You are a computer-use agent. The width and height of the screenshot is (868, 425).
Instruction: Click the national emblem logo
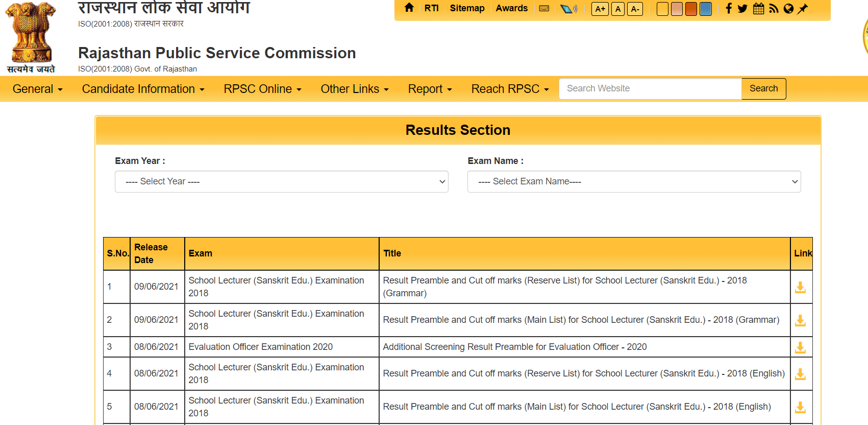tap(31, 37)
